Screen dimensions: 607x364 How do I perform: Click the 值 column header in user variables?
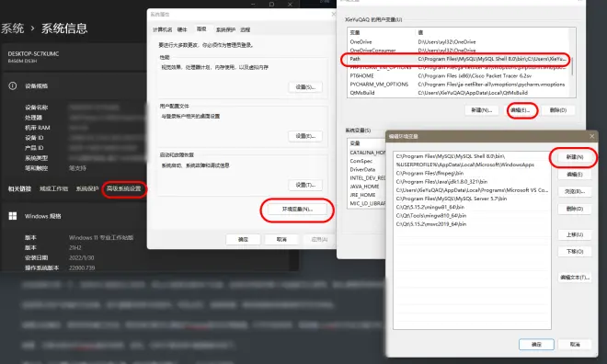(420, 33)
